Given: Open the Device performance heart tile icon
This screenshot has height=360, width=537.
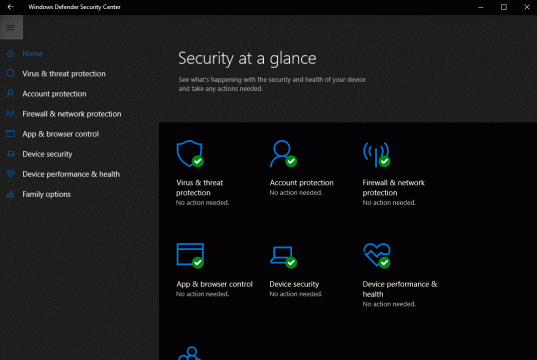Looking at the screenshot, I should (x=377, y=256).
